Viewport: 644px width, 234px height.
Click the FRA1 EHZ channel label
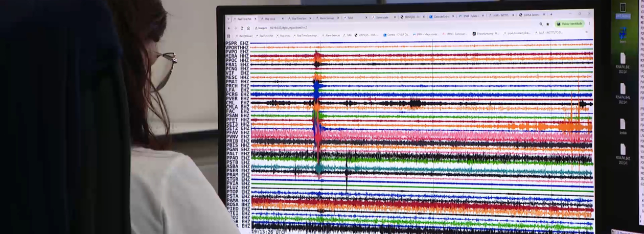237,64
